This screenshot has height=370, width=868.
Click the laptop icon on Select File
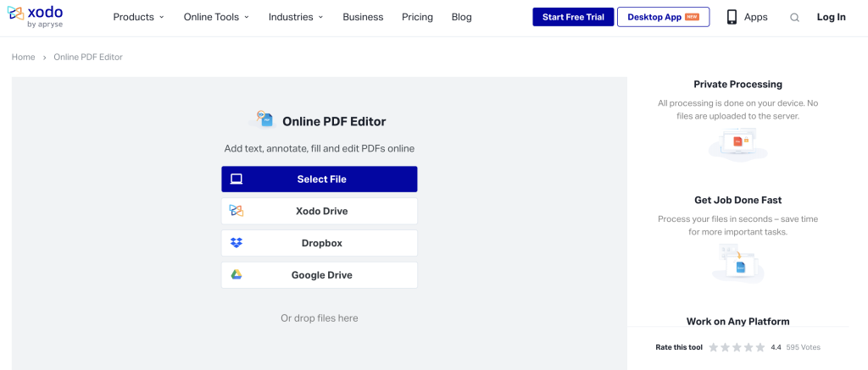(236, 179)
